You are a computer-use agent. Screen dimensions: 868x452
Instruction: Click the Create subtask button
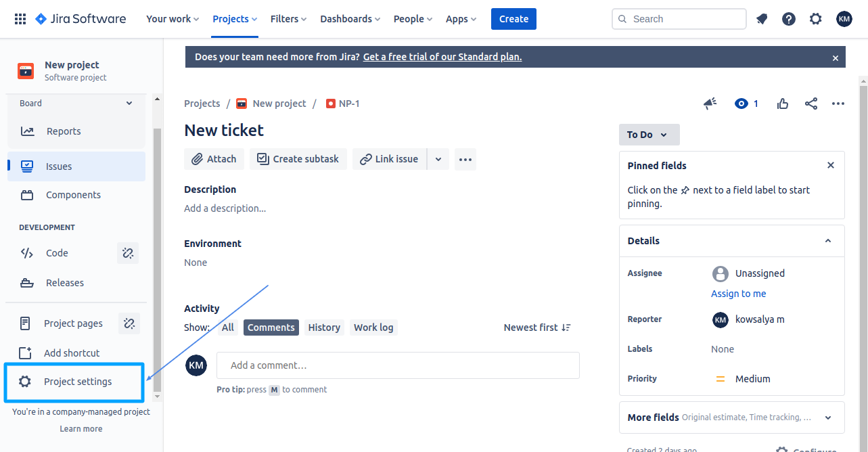(298, 159)
